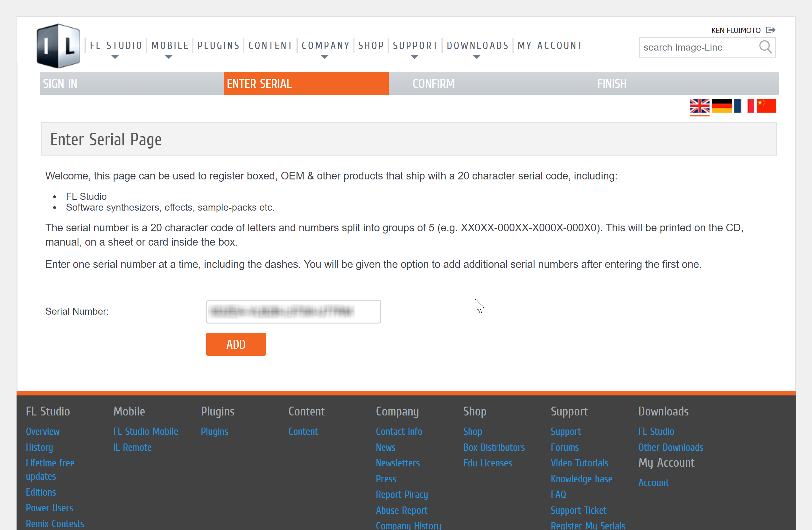Expand the Company menu arrow
This screenshot has width=812, height=530.
[x=325, y=57]
